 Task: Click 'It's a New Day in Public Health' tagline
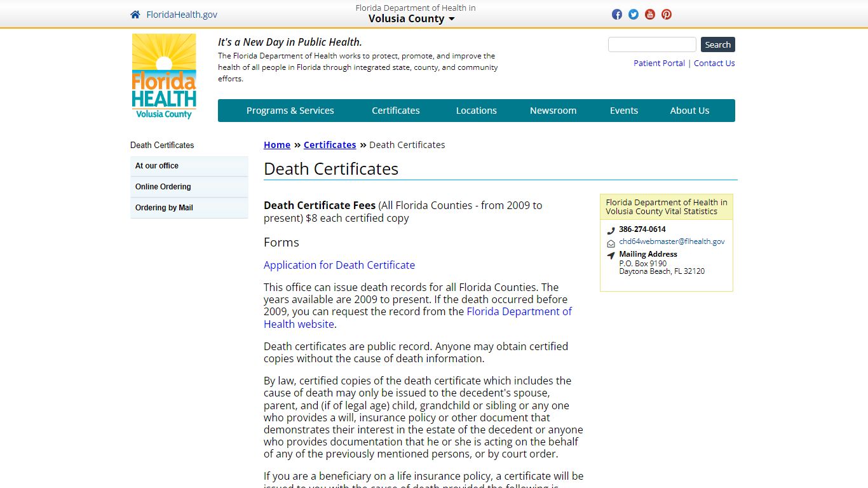pos(290,42)
